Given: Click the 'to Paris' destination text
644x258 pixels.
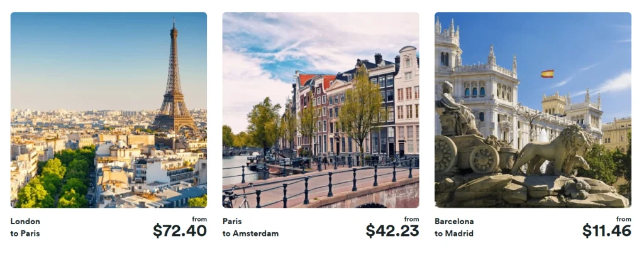Looking at the screenshot, I should click(x=25, y=234).
